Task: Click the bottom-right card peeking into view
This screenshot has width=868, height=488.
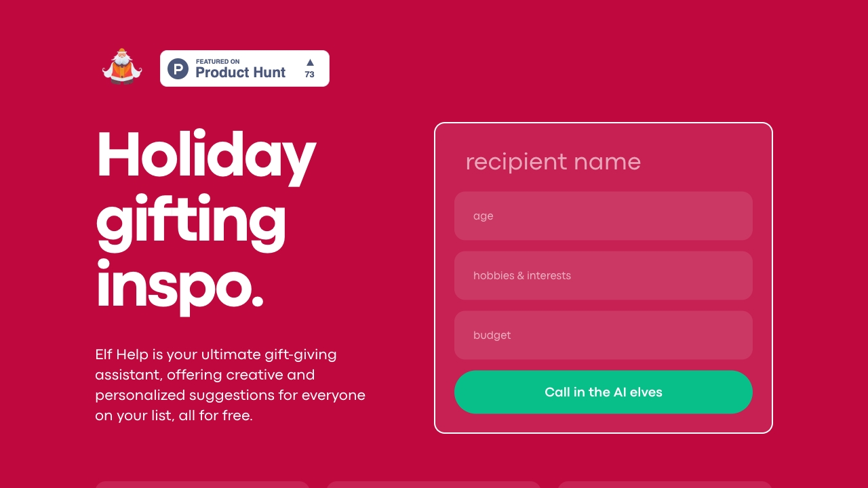Action: point(665,484)
